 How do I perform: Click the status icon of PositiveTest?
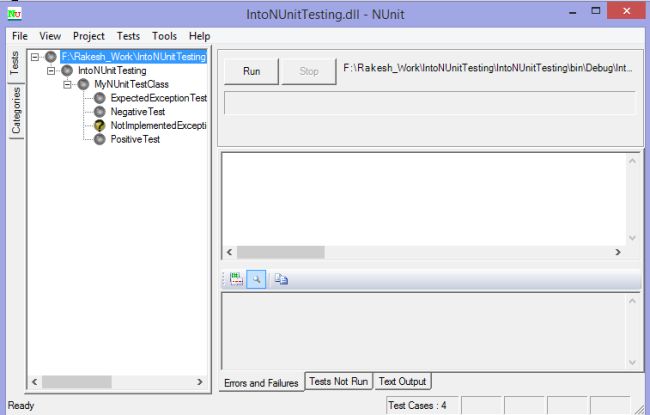click(99, 139)
